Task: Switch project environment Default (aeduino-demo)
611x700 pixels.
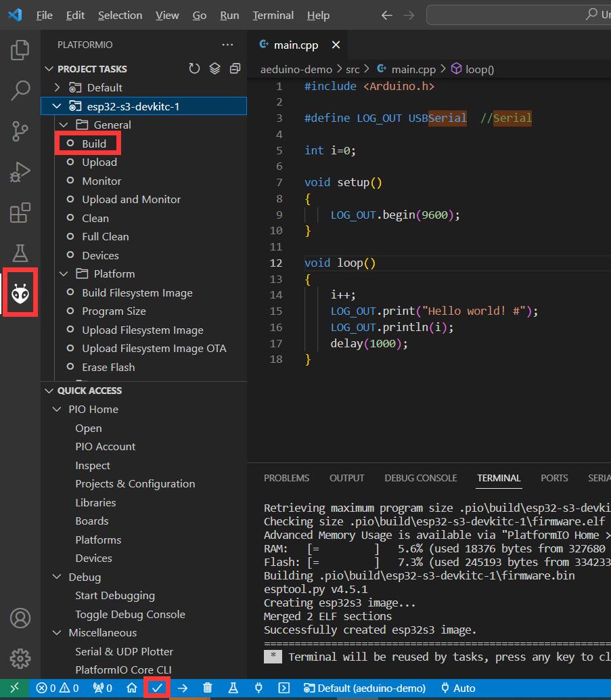Action: coord(365,688)
